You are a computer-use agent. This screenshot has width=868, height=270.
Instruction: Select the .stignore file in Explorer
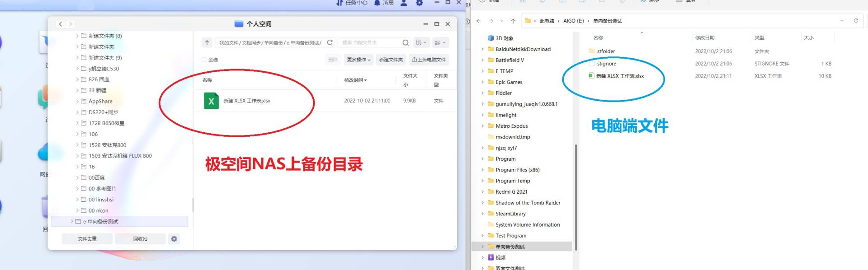pos(606,64)
